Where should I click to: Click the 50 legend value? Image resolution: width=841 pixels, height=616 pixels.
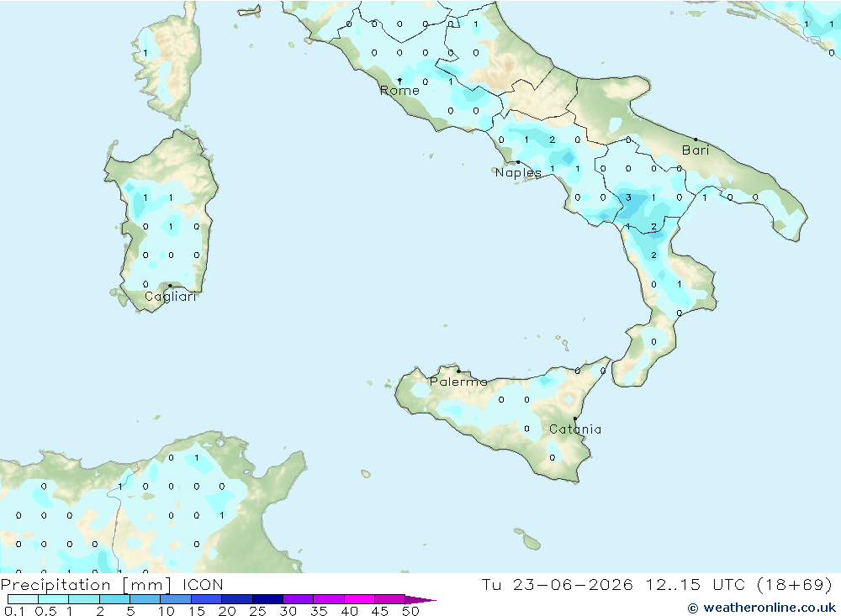410,611
